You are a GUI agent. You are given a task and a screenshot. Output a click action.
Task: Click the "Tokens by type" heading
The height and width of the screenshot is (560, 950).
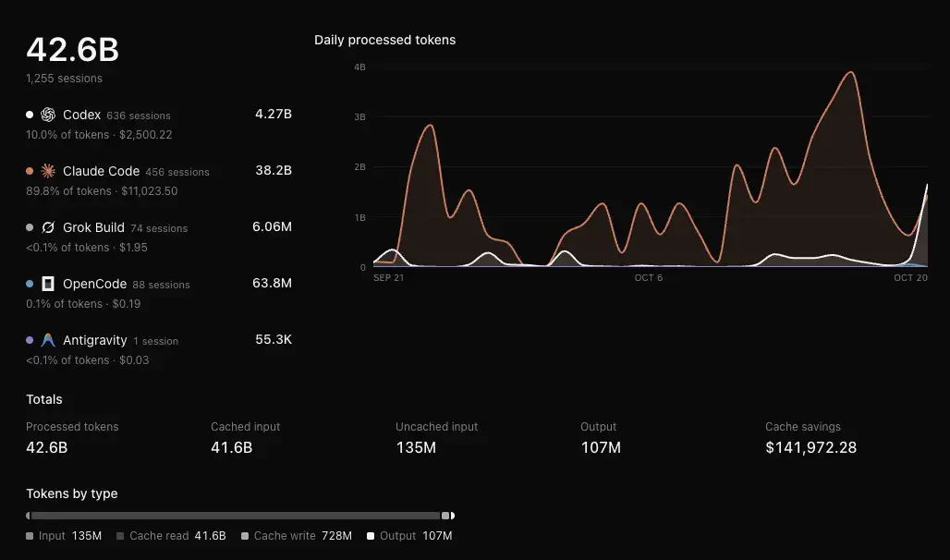(x=72, y=494)
